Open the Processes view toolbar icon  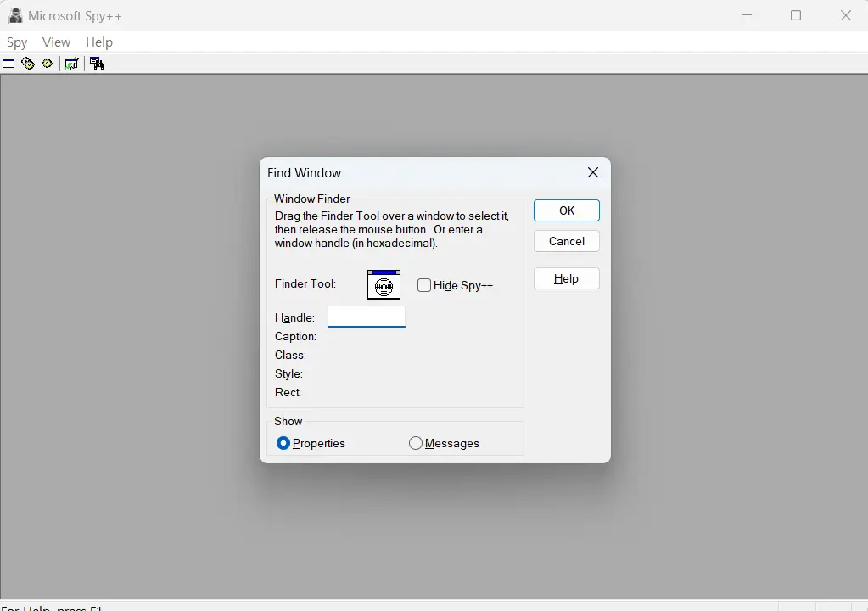point(28,64)
